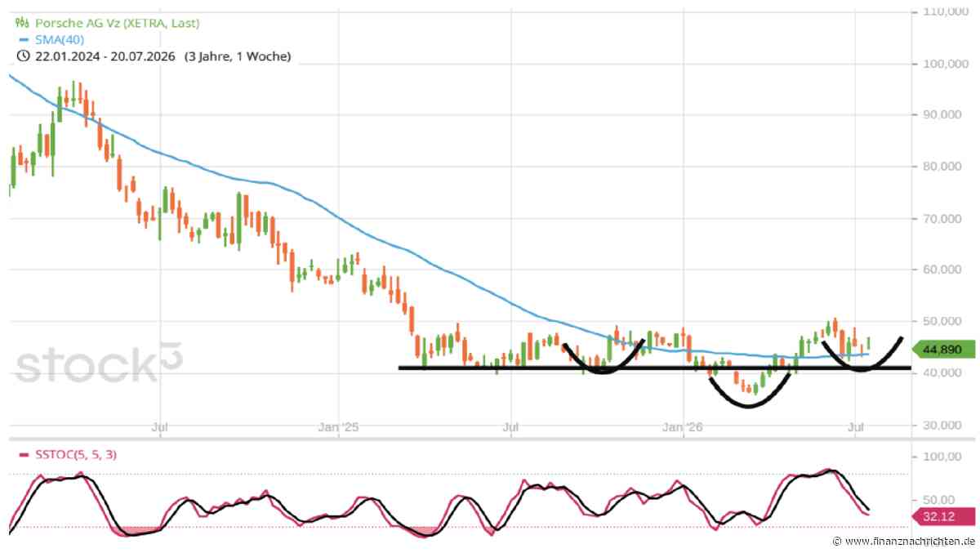Click the first Jul axis label on the left

pyautogui.click(x=160, y=426)
